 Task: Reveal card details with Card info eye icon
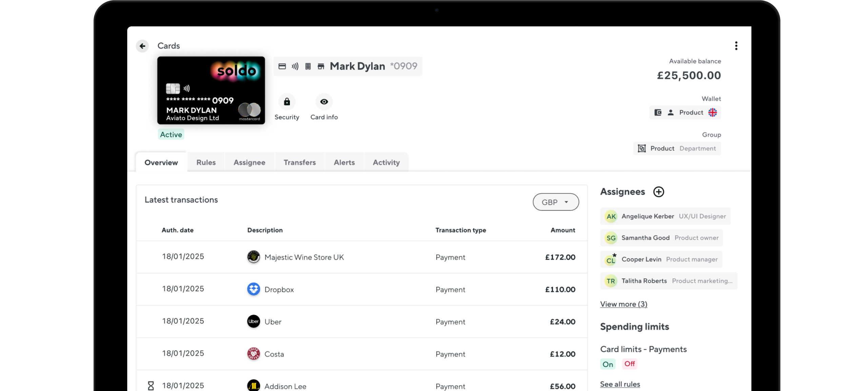tap(324, 102)
